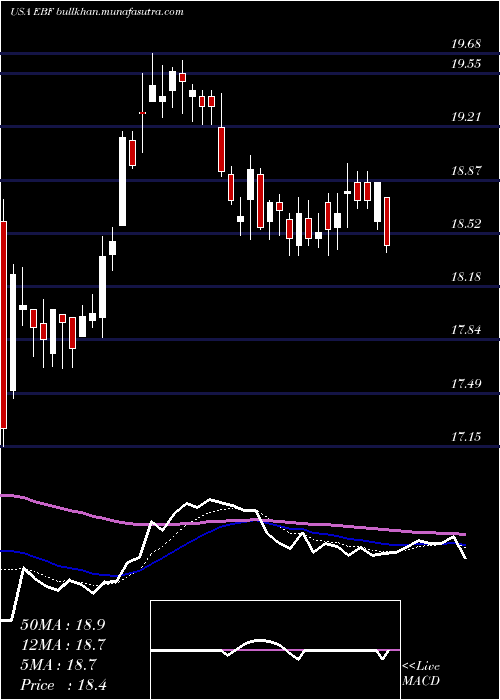Click the 17.84 price level label

[x=466, y=330]
